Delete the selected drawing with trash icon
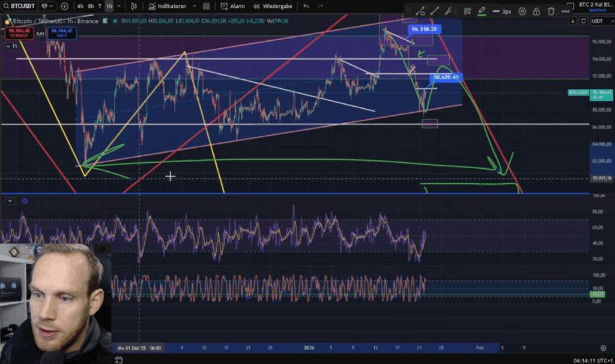Image resolution: width=615 pixels, height=364 pixels. tap(551, 11)
